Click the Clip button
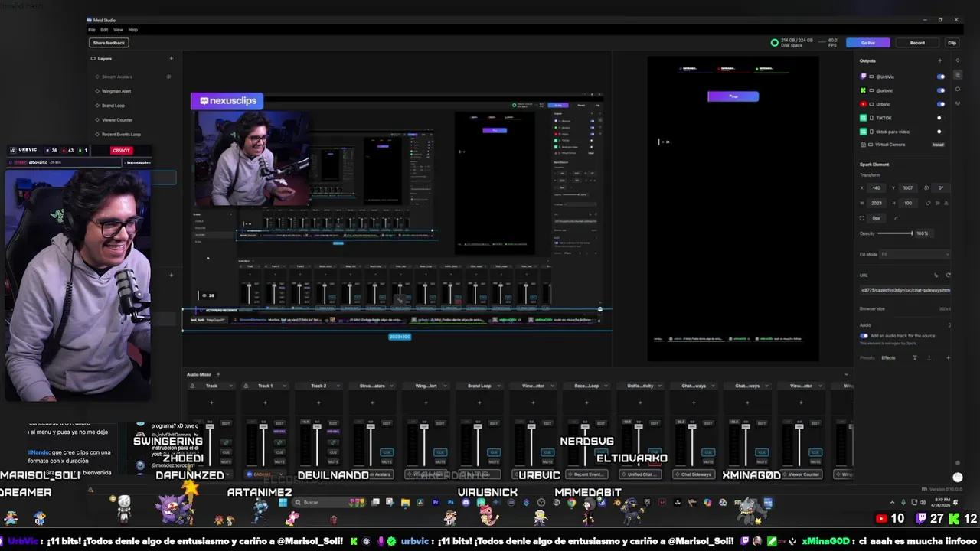 point(952,43)
